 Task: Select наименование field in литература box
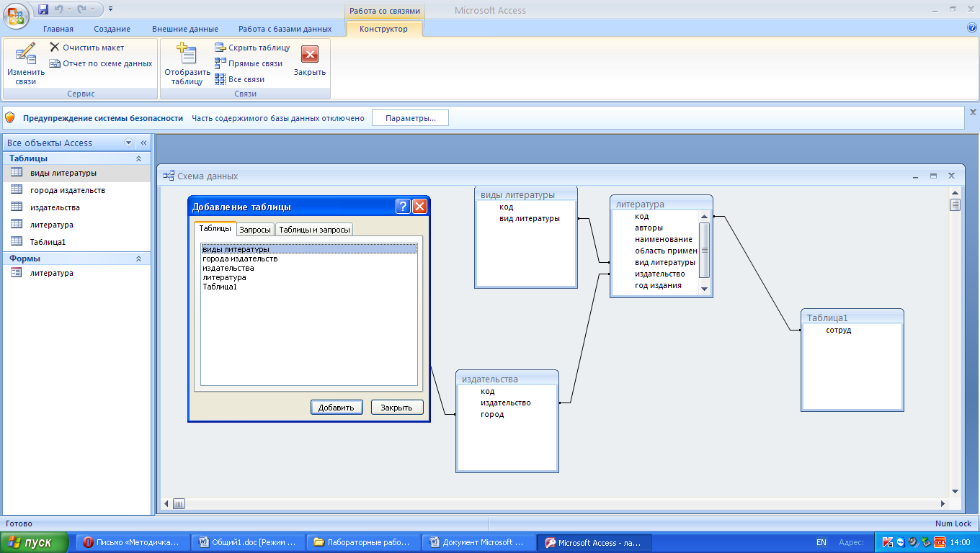click(x=664, y=239)
